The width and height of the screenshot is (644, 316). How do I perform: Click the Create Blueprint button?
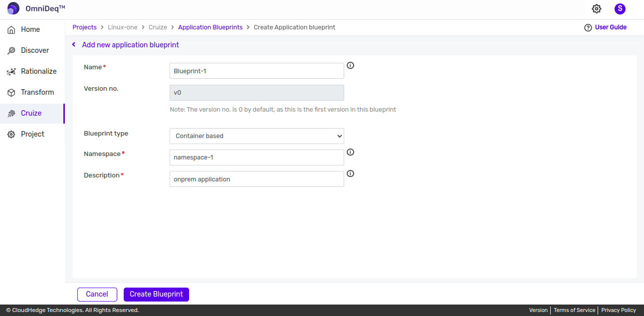click(x=156, y=294)
